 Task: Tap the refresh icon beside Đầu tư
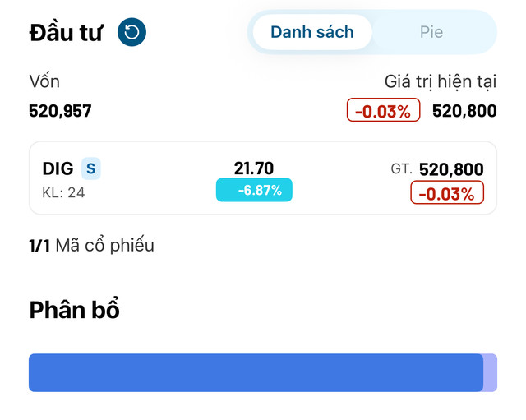tap(131, 32)
